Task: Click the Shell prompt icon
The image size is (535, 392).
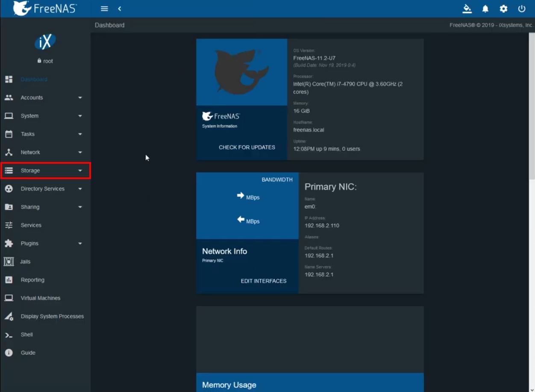Action: click(x=9, y=335)
